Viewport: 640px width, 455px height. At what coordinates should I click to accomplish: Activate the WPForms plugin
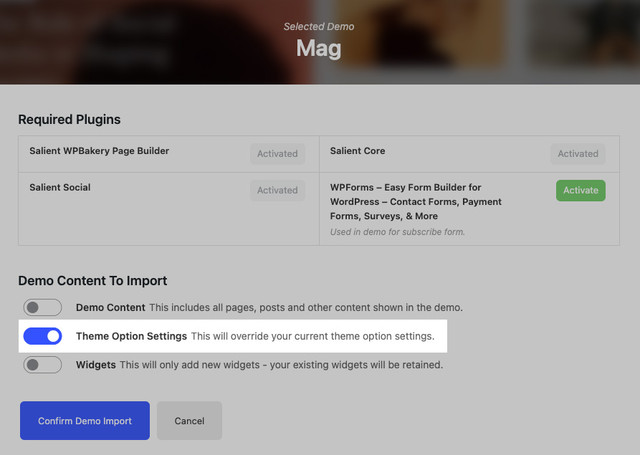580,190
